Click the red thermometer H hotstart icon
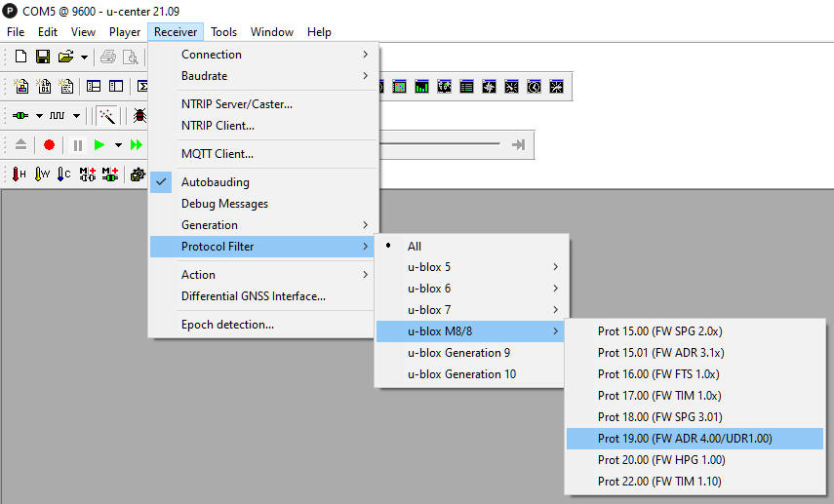 (20, 174)
